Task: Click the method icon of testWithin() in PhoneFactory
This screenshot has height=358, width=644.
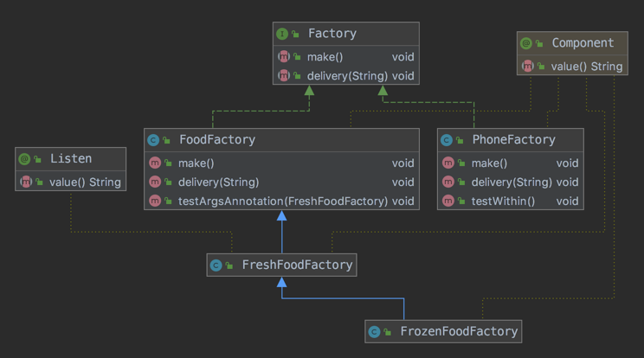Action: tap(448, 201)
